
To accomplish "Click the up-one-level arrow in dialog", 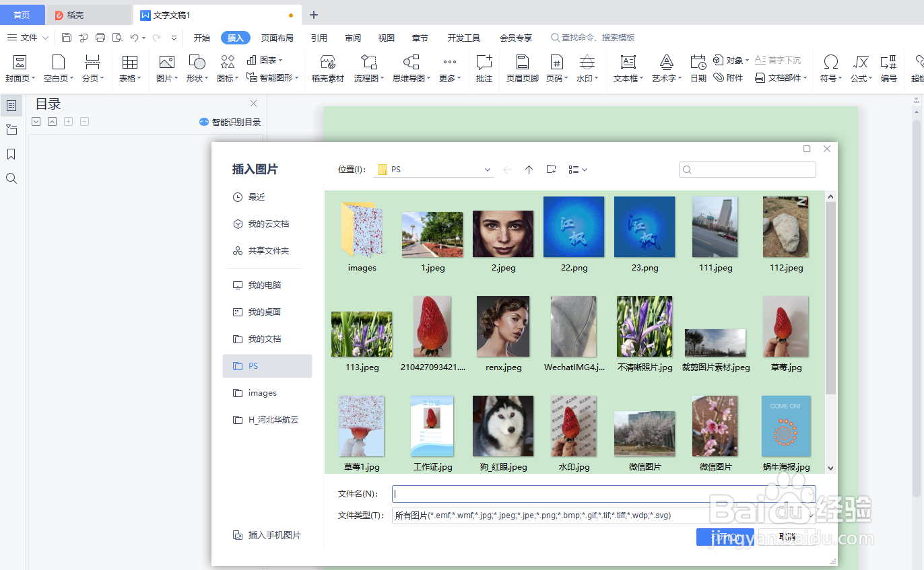I will tap(529, 170).
